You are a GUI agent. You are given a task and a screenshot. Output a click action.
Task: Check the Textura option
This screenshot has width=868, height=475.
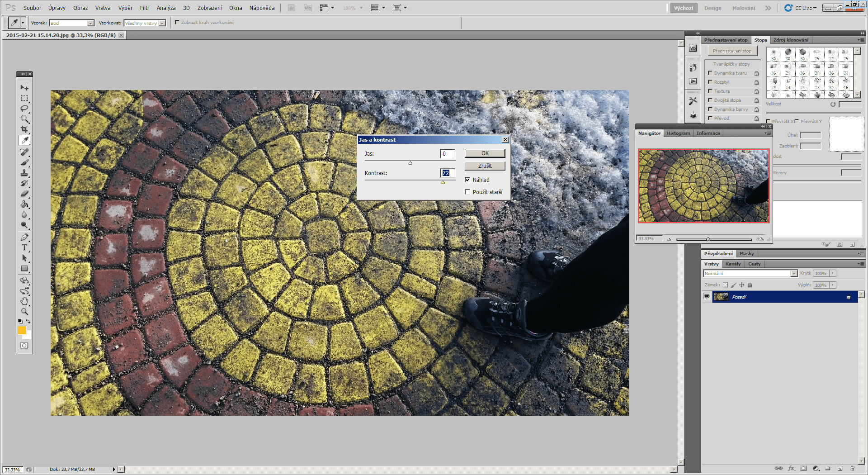pos(710,91)
